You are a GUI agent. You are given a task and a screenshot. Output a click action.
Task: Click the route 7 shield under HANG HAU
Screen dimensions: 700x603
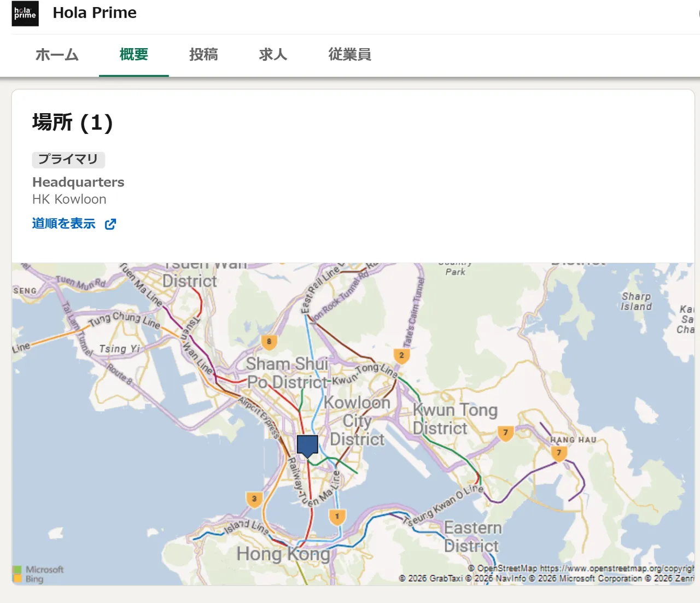pyautogui.click(x=559, y=453)
